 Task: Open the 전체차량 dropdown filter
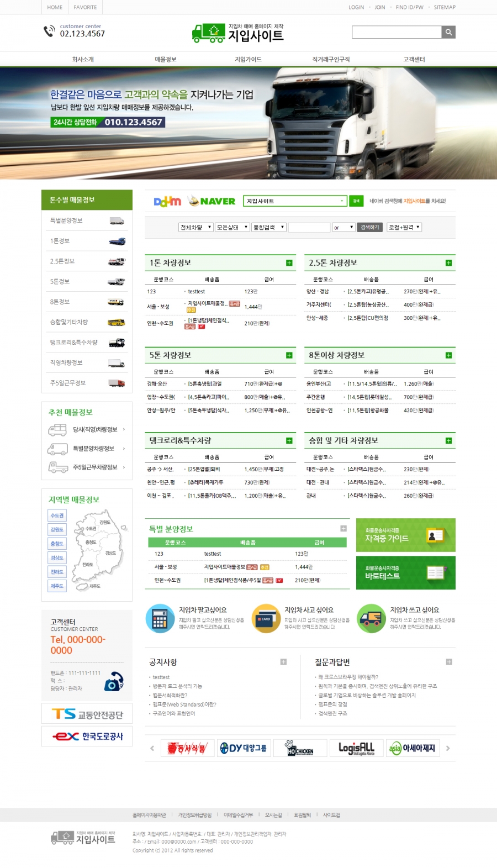click(x=195, y=227)
